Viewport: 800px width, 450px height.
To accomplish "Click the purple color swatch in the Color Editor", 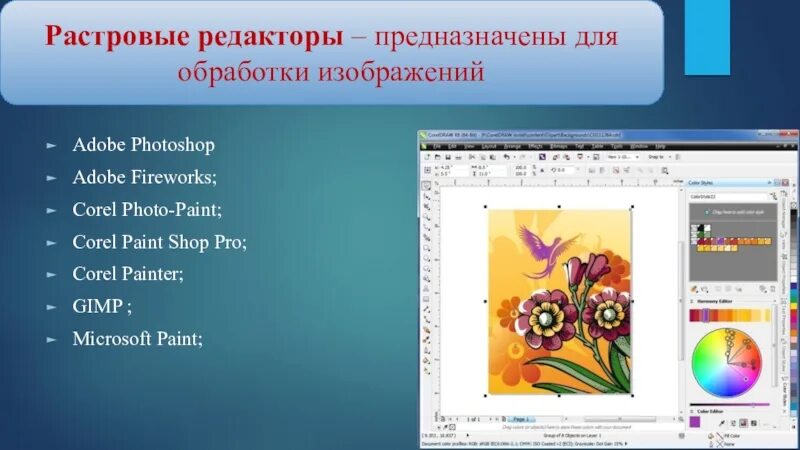I will point(694,422).
